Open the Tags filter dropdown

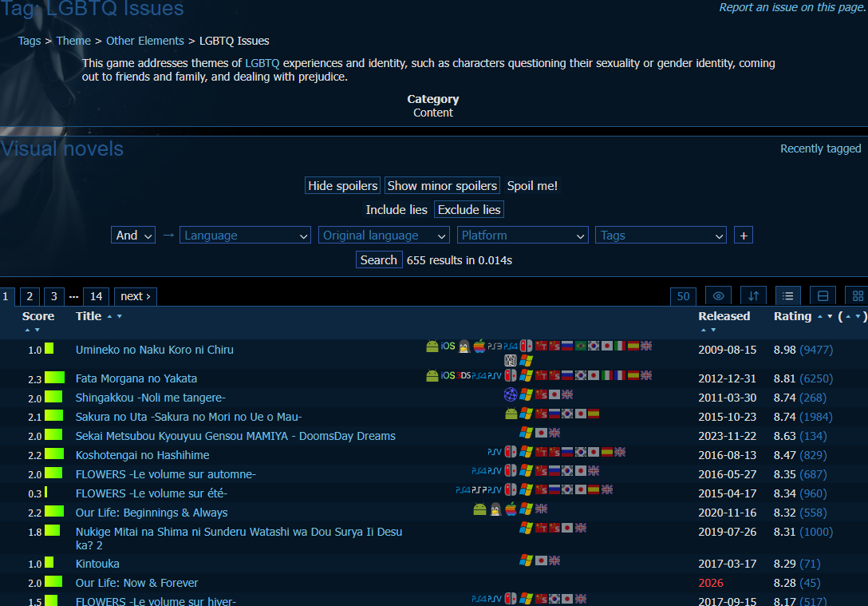[x=661, y=236]
